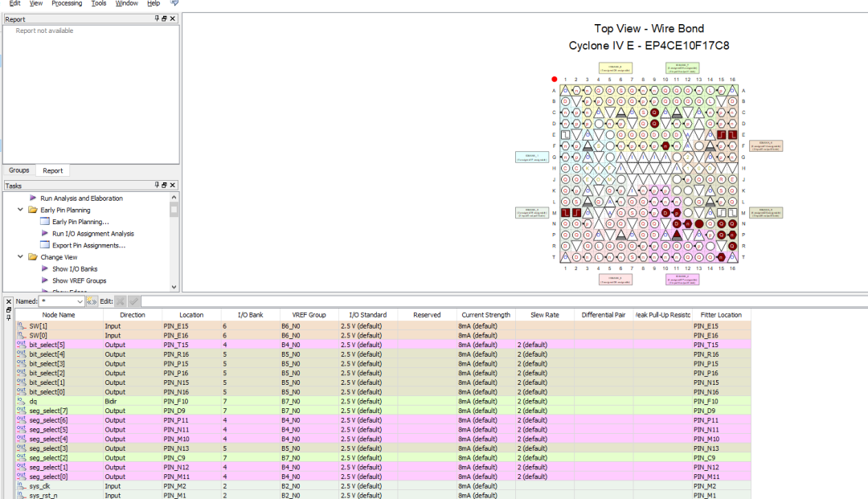868x499 pixels.
Task: Show I/O Banks in view
Action: [75, 269]
